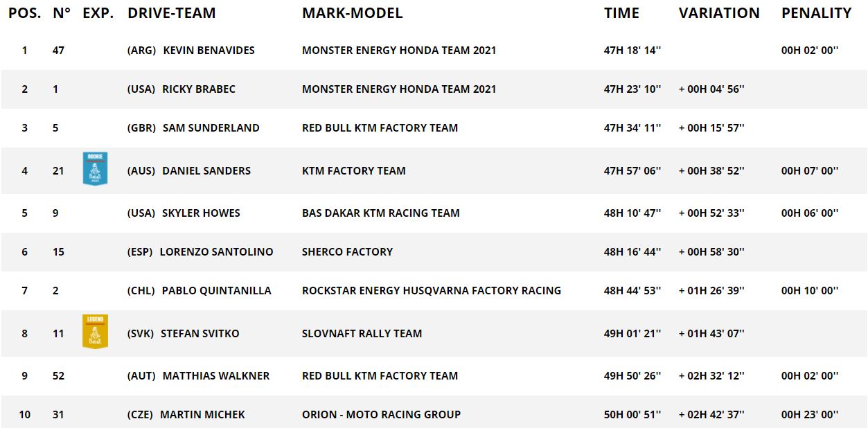The height and width of the screenshot is (428, 868).
Task: Click the MARK-MODEL column header
Action: click(x=352, y=13)
